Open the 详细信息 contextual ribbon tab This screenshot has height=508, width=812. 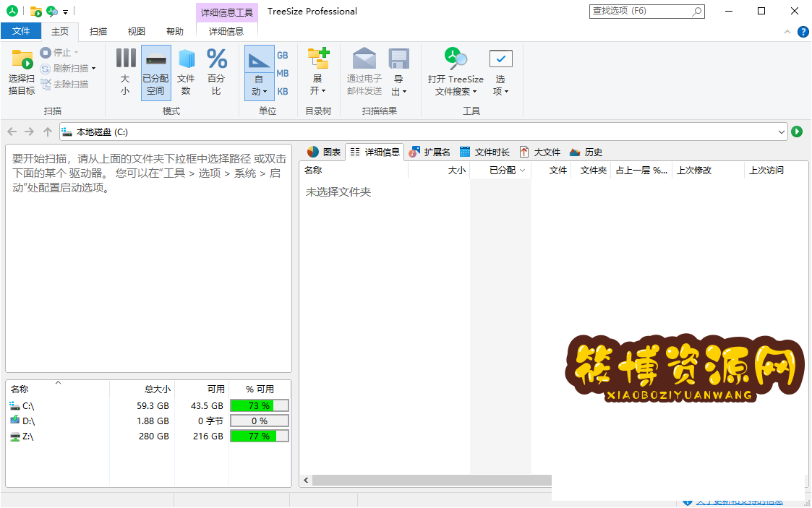click(226, 32)
